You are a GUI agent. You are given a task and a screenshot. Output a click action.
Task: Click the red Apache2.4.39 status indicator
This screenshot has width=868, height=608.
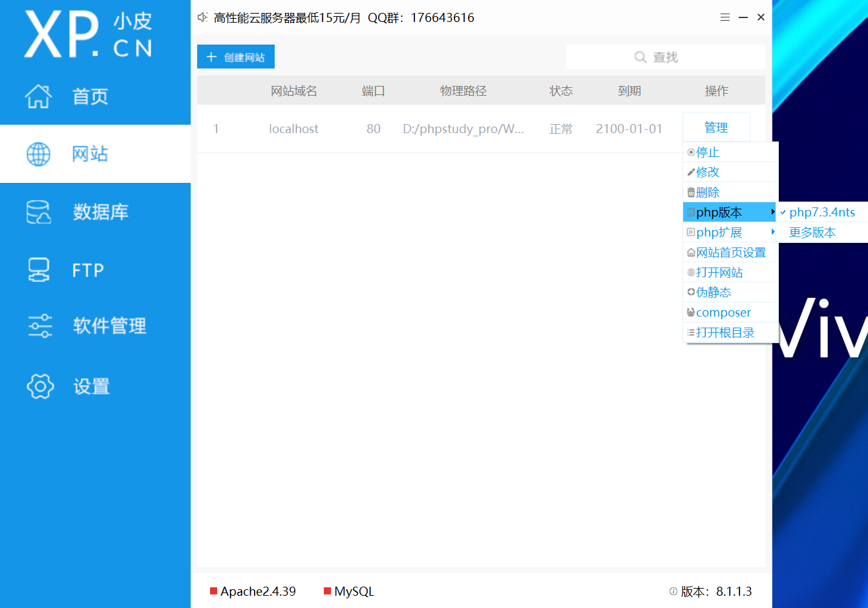tap(213, 591)
